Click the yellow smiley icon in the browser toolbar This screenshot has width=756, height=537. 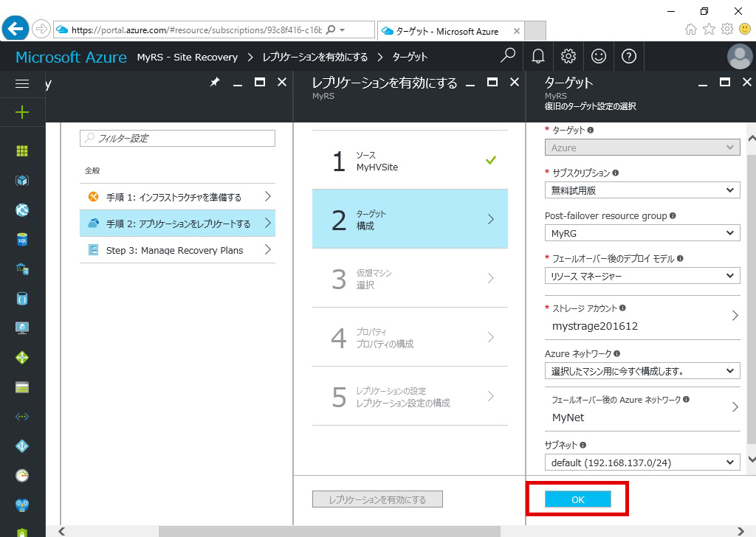coord(745,30)
